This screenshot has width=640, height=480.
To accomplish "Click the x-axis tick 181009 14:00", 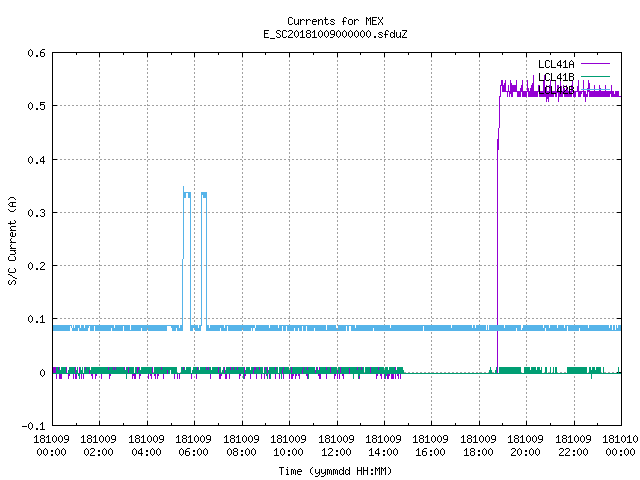I will (x=384, y=445).
